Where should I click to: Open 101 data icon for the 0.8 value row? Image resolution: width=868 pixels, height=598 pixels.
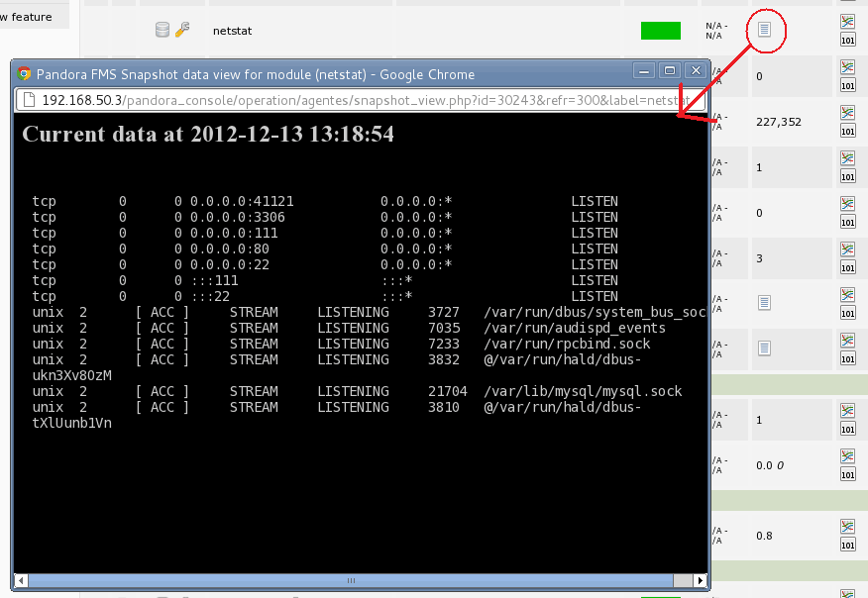pyautogui.click(x=847, y=545)
